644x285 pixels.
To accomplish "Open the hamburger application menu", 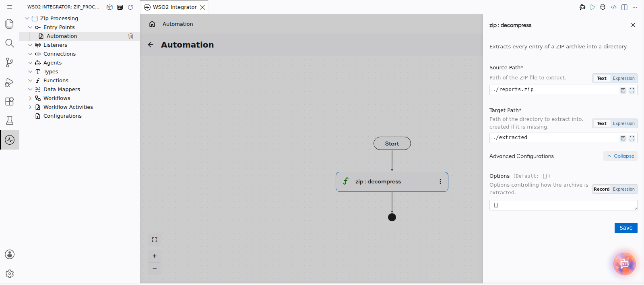I will pyautogui.click(x=10, y=7).
